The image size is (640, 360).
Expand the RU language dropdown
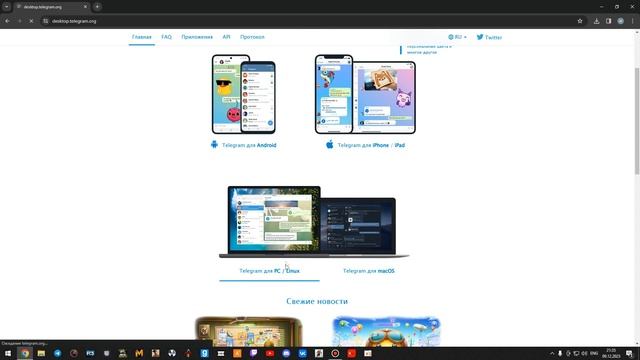click(x=458, y=37)
